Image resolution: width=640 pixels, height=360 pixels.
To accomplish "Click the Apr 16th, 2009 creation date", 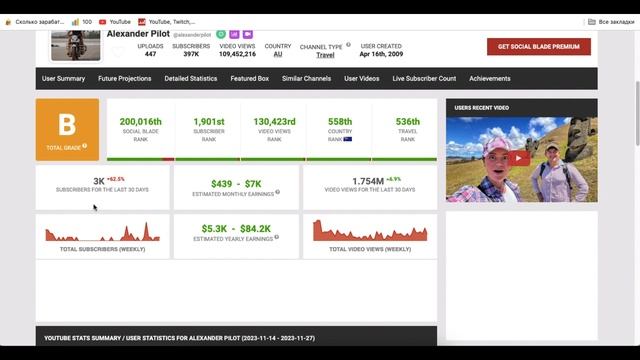I will pos(381,54).
